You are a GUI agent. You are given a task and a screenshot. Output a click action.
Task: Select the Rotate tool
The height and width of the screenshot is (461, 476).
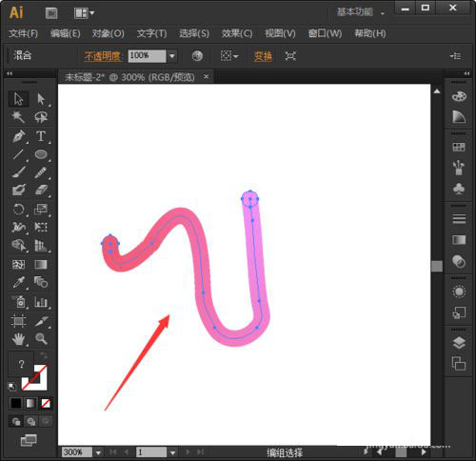coord(18,210)
